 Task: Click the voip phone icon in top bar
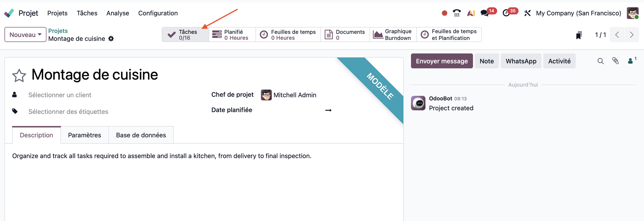(457, 13)
